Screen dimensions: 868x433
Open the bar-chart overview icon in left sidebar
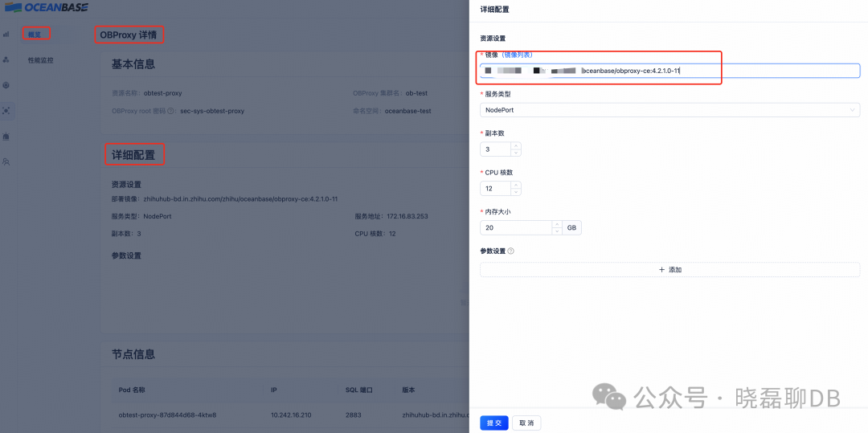click(x=6, y=34)
